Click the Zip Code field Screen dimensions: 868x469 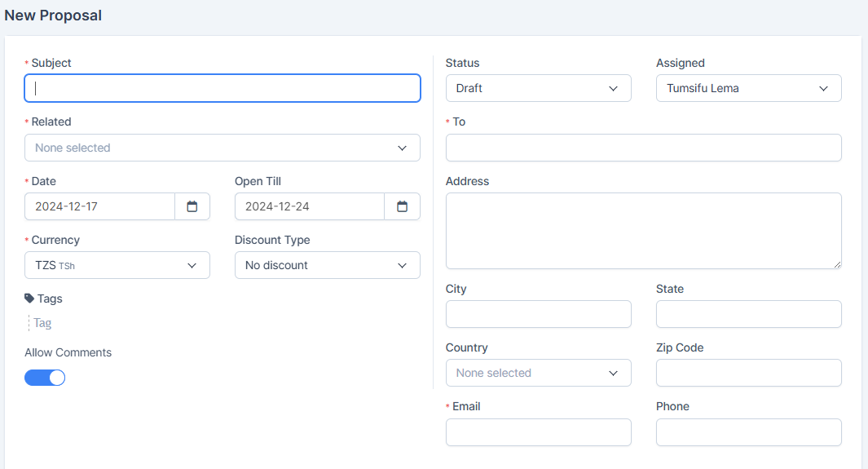tap(748, 373)
